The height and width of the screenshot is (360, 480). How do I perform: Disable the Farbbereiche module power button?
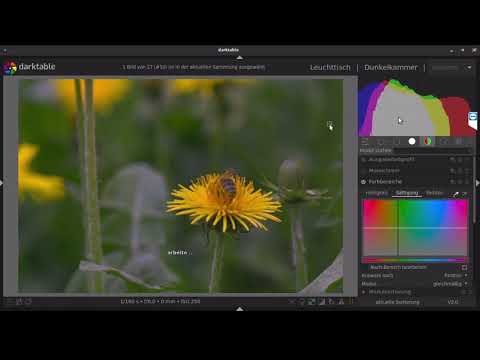pos(363,182)
